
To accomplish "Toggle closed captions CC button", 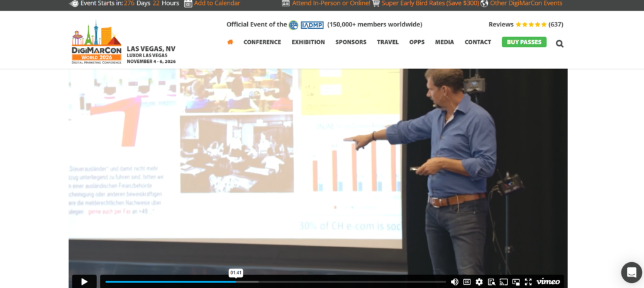I will tap(467, 282).
